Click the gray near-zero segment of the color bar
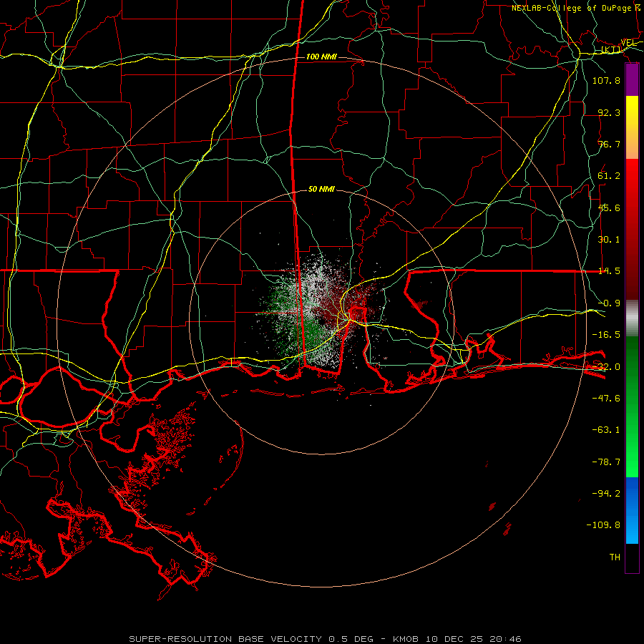The height and width of the screenshot is (644, 644). point(632,318)
